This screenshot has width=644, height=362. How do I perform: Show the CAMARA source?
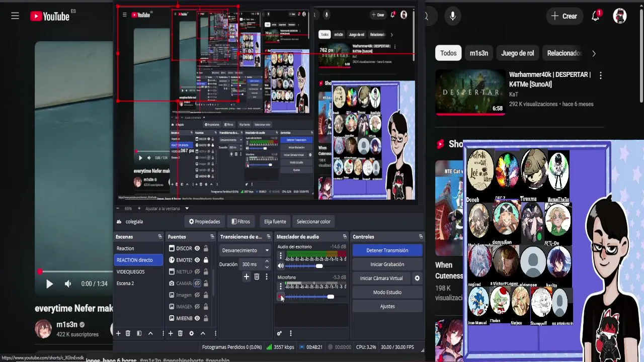pyautogui.click(x=197, y=283)
